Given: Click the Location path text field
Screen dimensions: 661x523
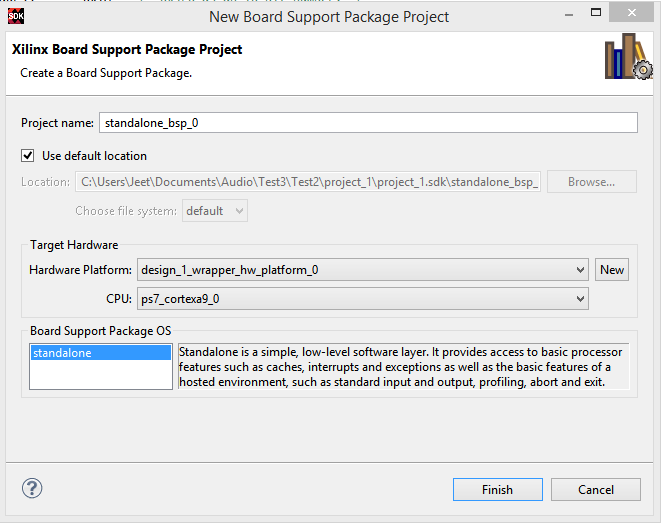Looking at the screenshot, I should (x=308, y=182).
